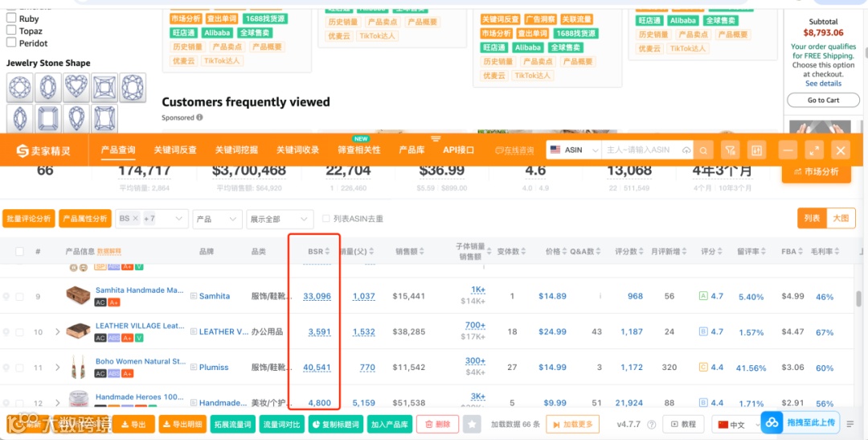
Task: Click the location pin icon in row 10
Action: coord(6,332)
